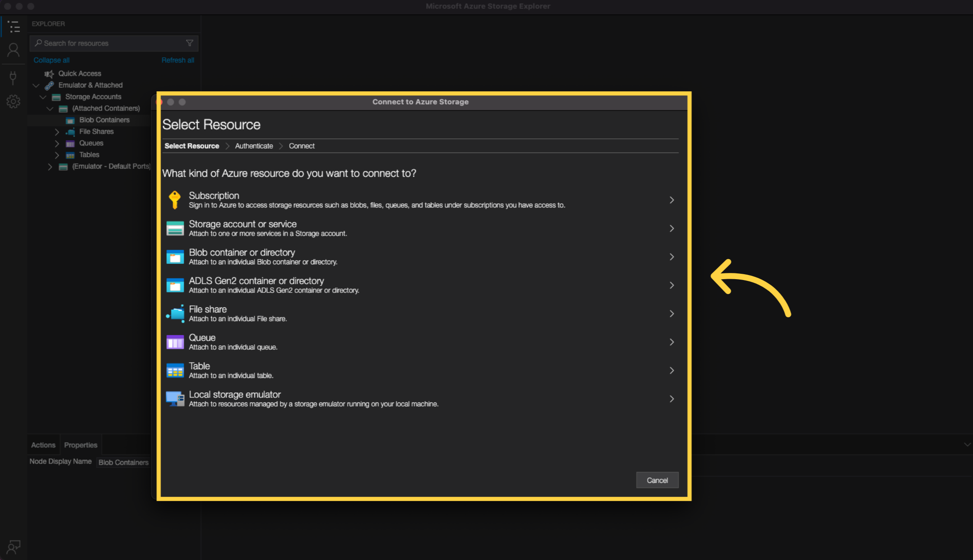The width and height of the screenshot is (973, 560).
Task: Collapse the Emulator & Attached node
Action: pyautogui.click(x=36, y=85)
